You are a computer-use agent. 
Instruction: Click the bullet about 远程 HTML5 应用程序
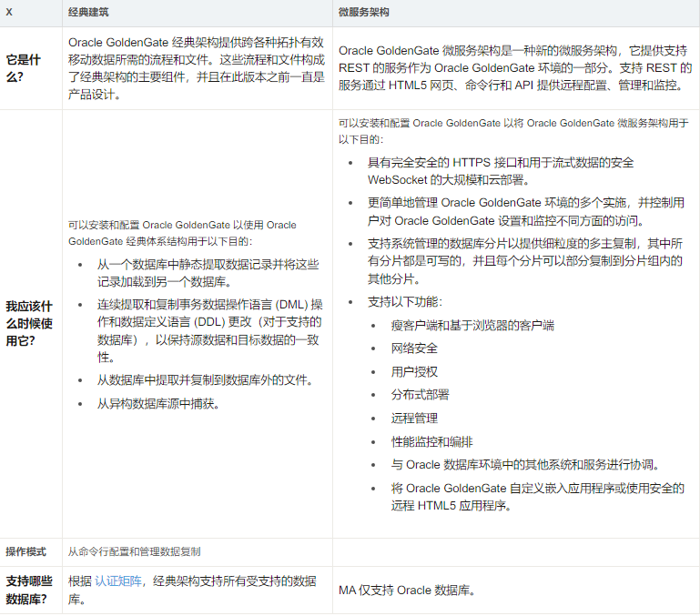coord(537,497)
